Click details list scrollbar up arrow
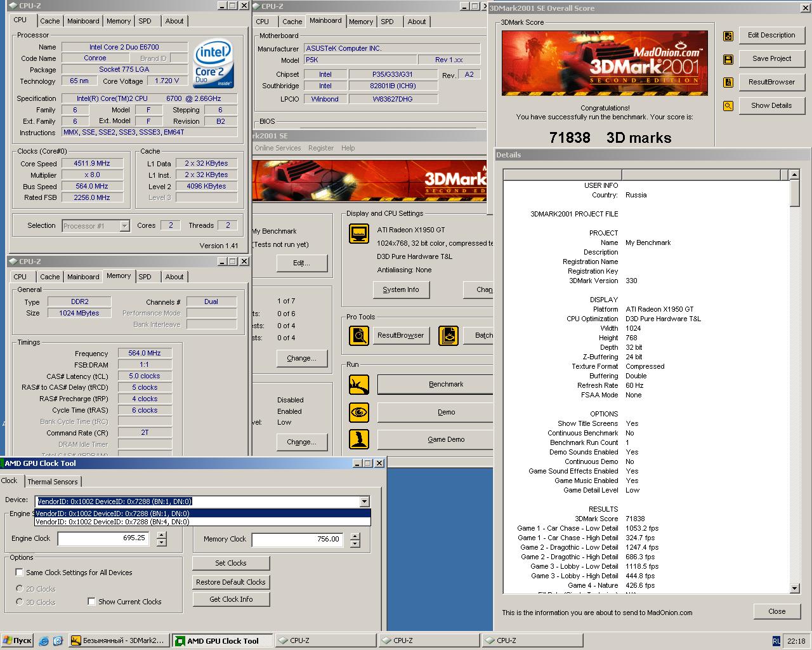This screenshot has height=650, width=812. click(795, 175)
